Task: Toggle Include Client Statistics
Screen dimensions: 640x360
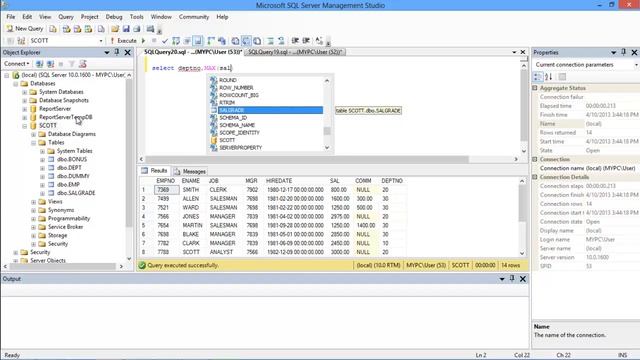Action: click(x=222, y=40)
